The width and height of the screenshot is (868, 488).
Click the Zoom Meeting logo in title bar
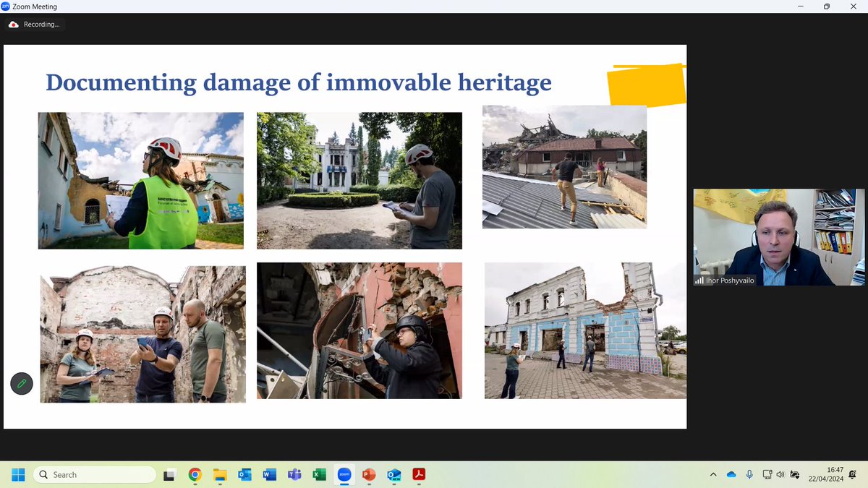coord(6,7)
